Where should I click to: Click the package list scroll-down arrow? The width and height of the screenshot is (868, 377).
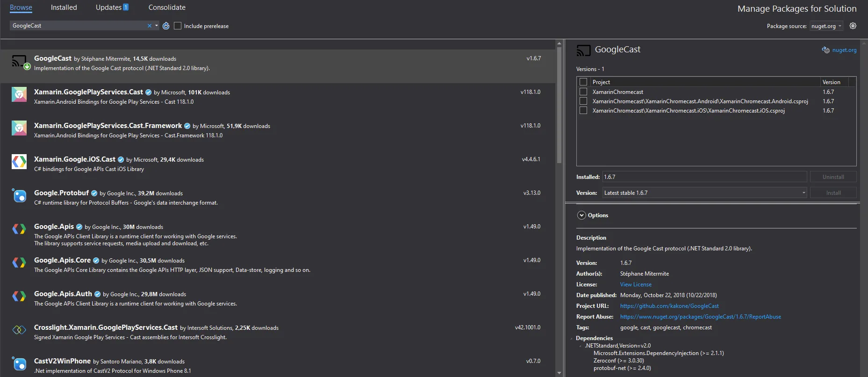(559, 373)
